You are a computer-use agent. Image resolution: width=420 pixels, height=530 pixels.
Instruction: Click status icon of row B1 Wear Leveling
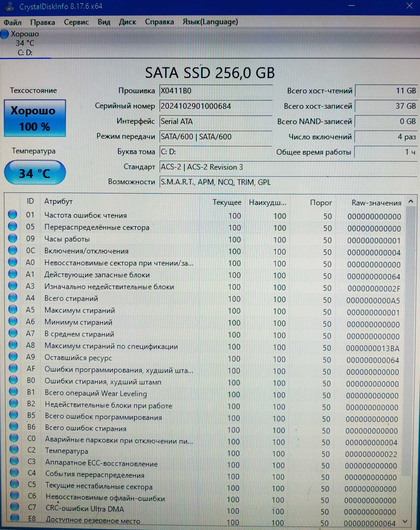pyautogui.click(x=13, y=392)
